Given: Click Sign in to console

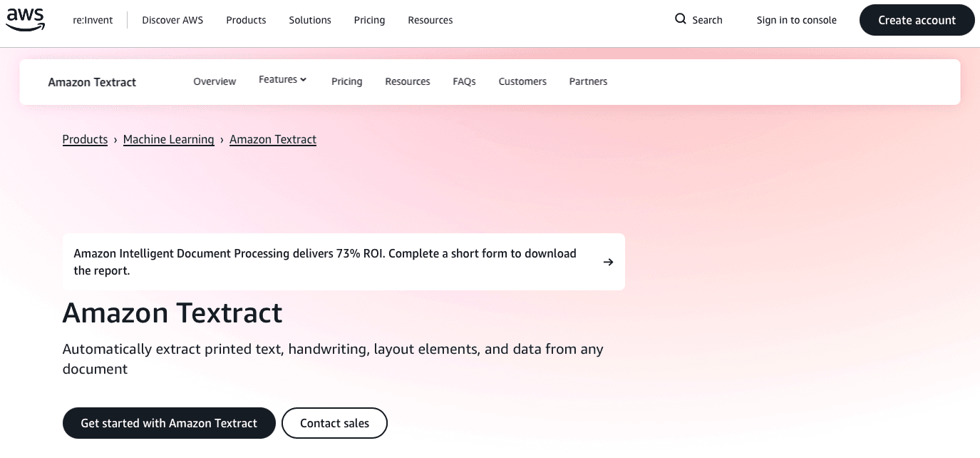Looking at the screenshot, I should pos(797,20).
